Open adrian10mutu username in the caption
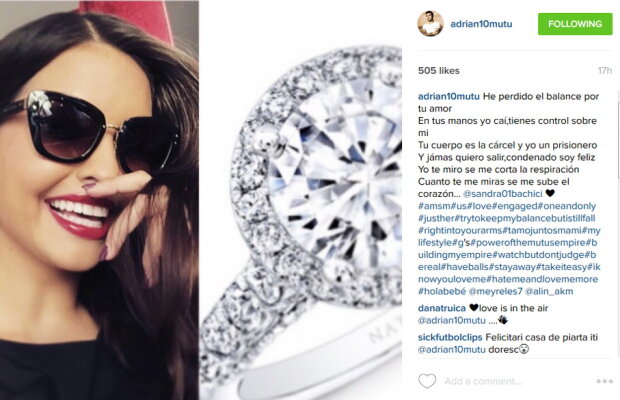The width and height of the screenshot is (620, 400). click(x=449, y=96)
